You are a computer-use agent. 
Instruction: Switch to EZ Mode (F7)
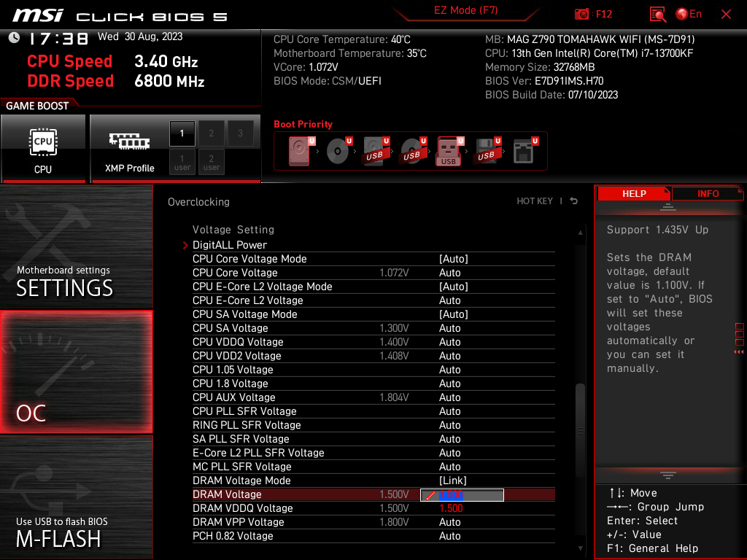[465, 10]
